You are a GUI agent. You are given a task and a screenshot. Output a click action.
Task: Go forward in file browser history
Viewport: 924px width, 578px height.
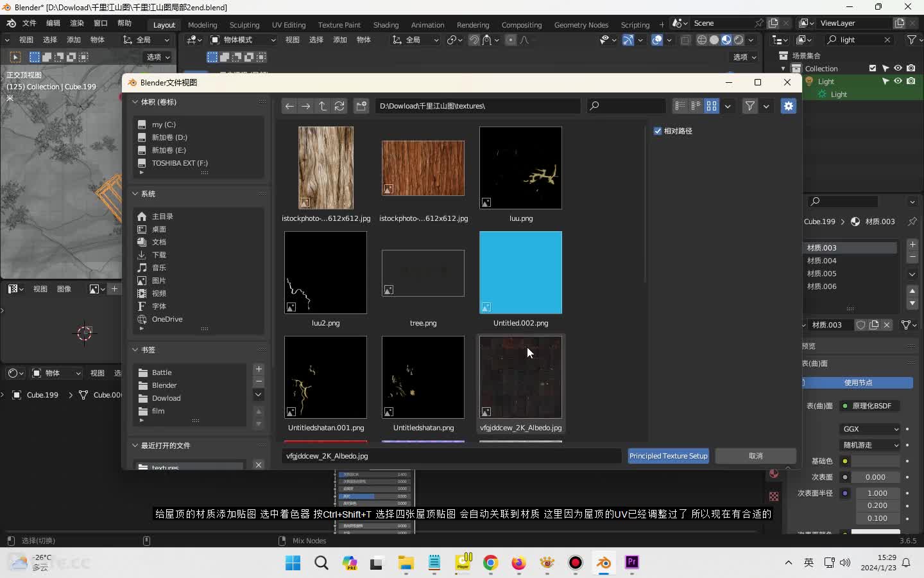(x=306, y=106)
